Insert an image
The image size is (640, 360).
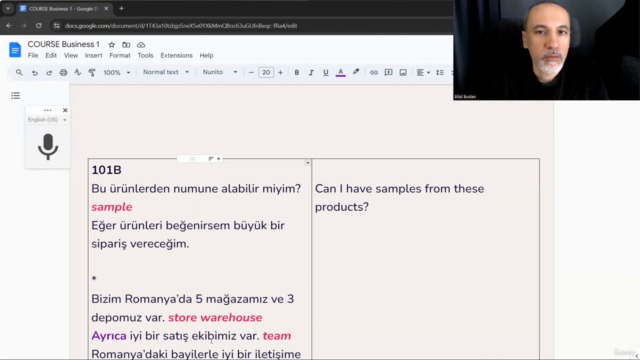(x=403, y=72)
